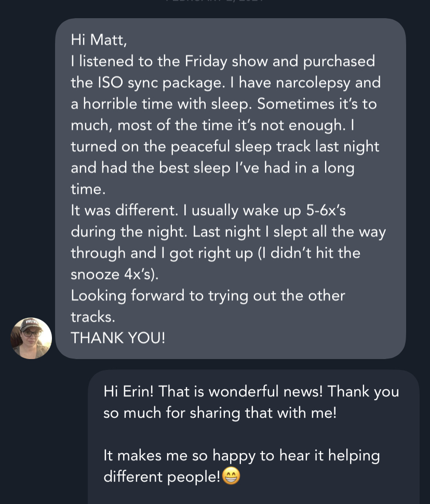Select the 'Hi Matt,' greeting line
430x504 pixels.
99,40
